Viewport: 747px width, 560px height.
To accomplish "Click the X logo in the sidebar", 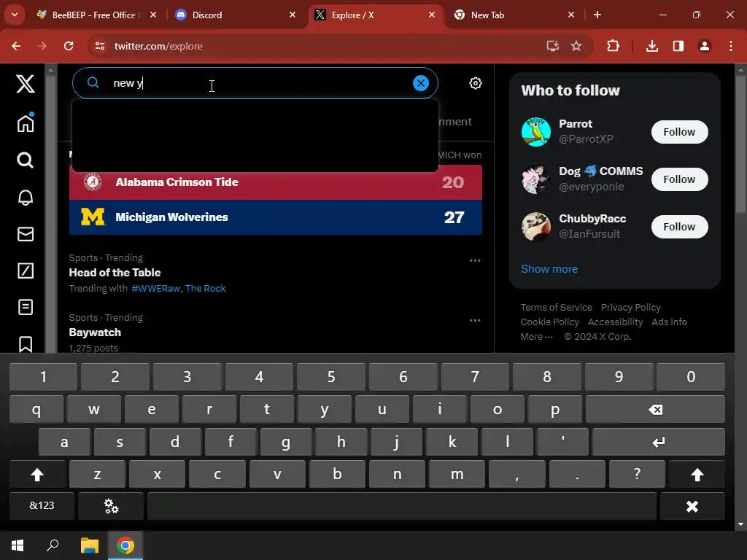I will point(26,84).
